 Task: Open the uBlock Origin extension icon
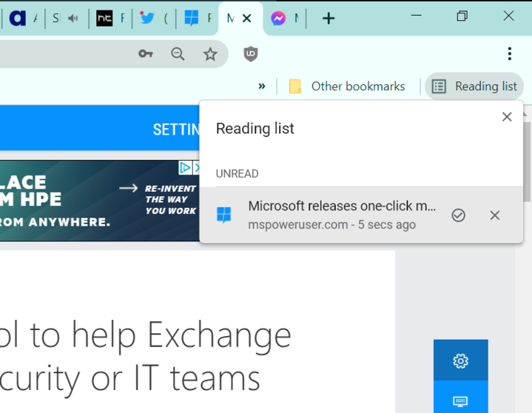pos(251,54)
